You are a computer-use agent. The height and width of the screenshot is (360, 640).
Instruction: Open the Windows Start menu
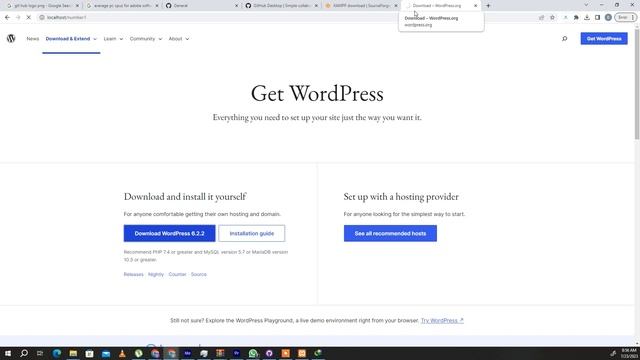[8, 353]
